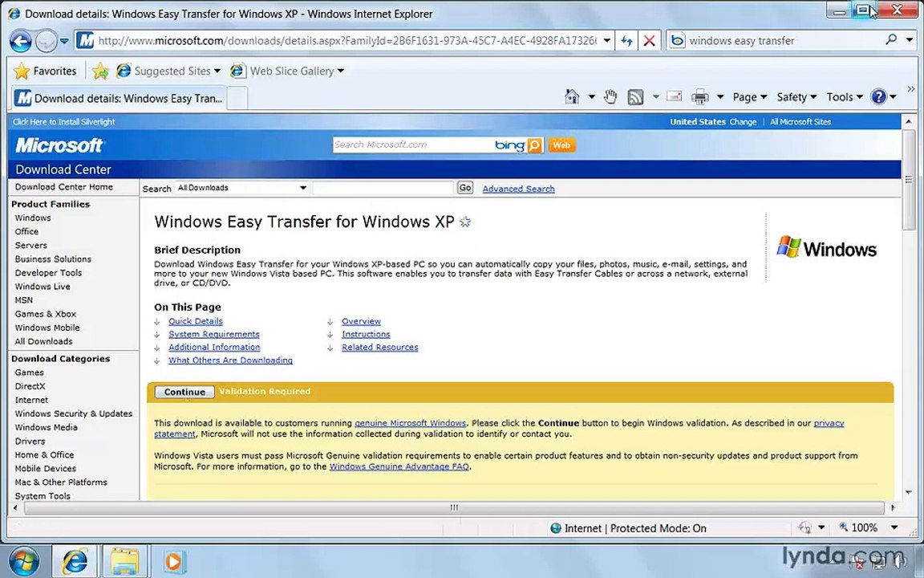
Task: Click the Microsoft logo
Action: tap(59, 145)
